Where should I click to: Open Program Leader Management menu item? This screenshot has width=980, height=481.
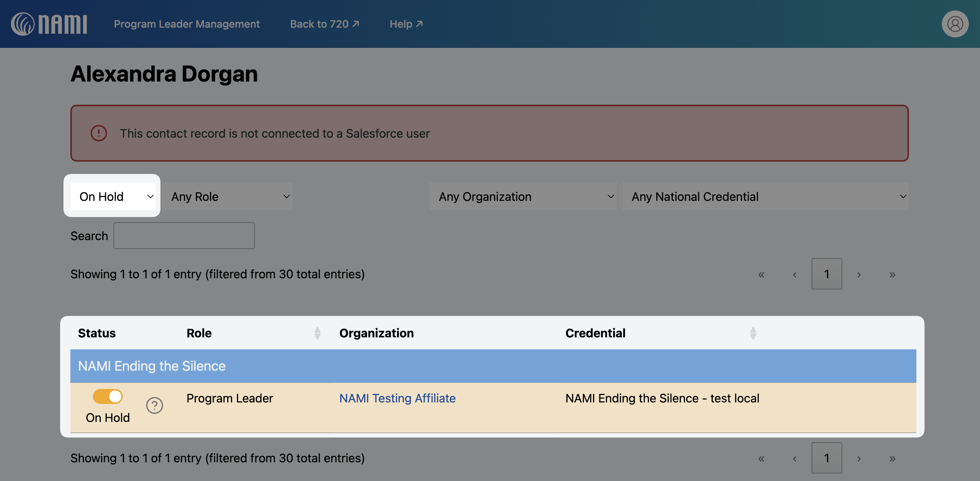click(x=186, y=24)
